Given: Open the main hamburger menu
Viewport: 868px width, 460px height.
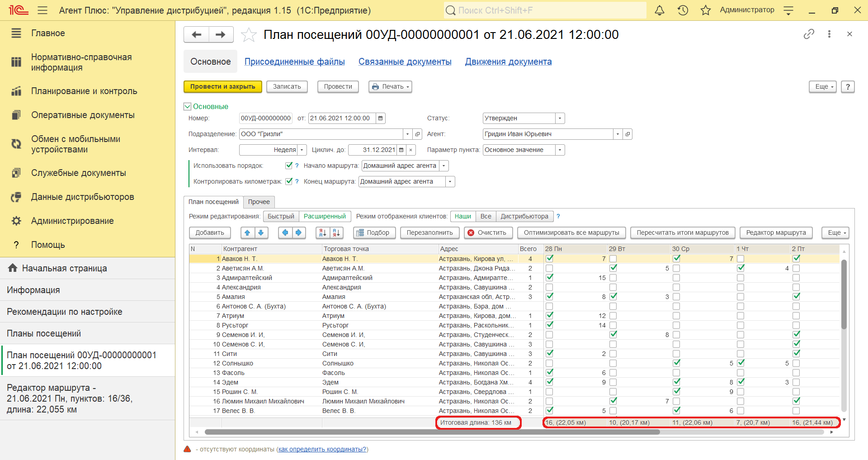Looking at the screenshot, I should pyautogui.click(x=42, y=10).
